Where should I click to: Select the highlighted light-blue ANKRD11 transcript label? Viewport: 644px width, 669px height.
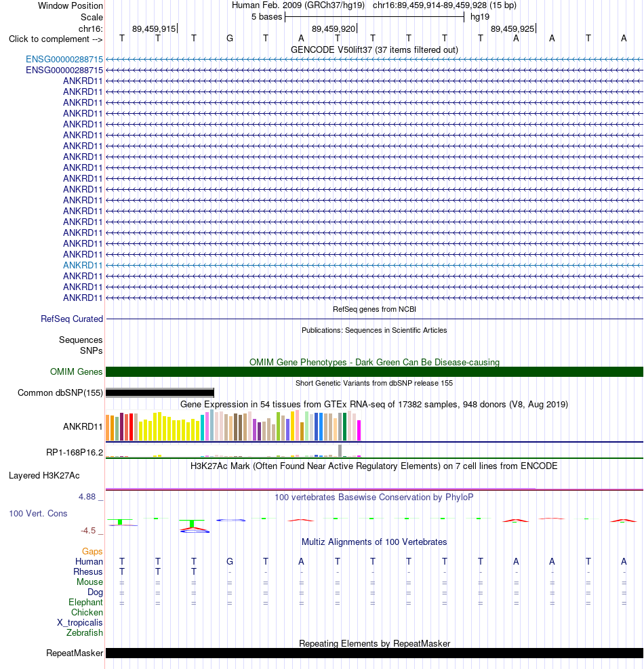click(83, 266)
